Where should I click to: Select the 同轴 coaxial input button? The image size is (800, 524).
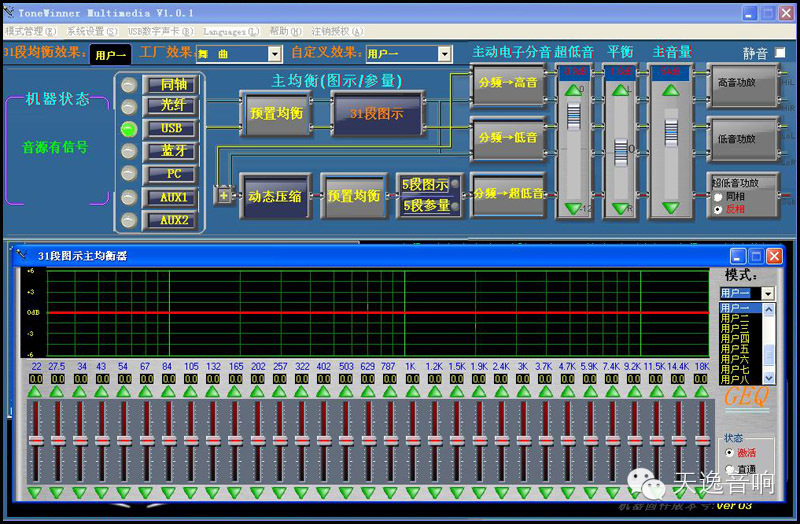[171, 85]
